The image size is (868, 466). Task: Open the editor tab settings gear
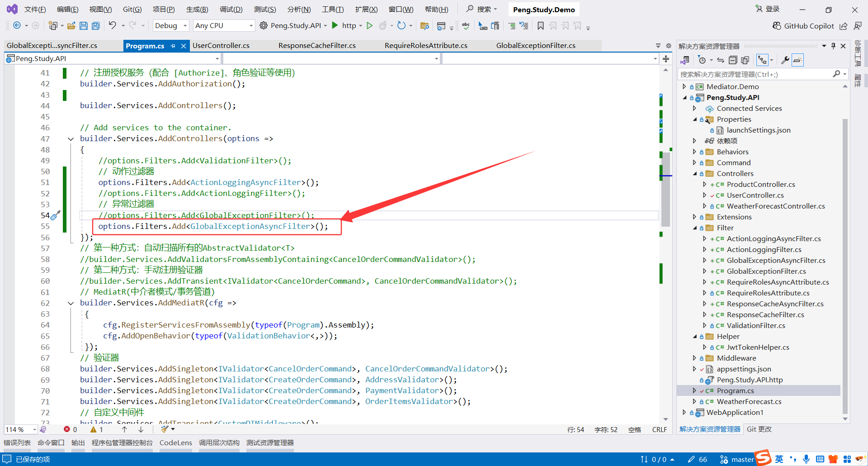pyautogui.click(x=669, y=46)
